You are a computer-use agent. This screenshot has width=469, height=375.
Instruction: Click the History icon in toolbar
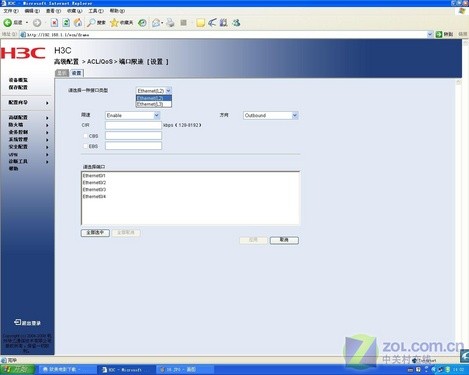pyautogui.click(x=142, y=23)
